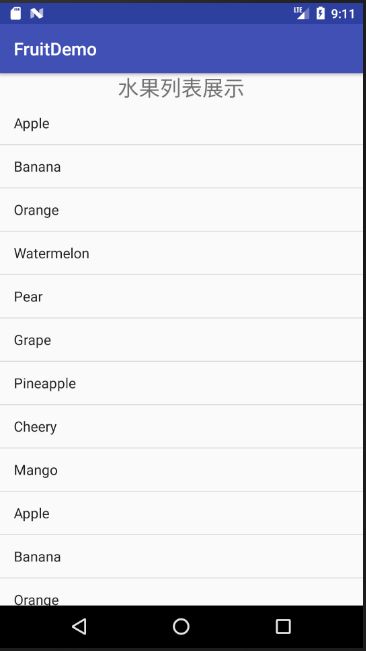Tap the battery charging icon
366x651 pixels.
click(320, 13)
